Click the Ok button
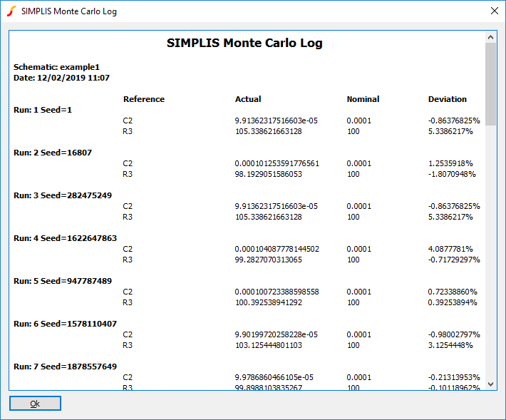 (x=35, y=404)
